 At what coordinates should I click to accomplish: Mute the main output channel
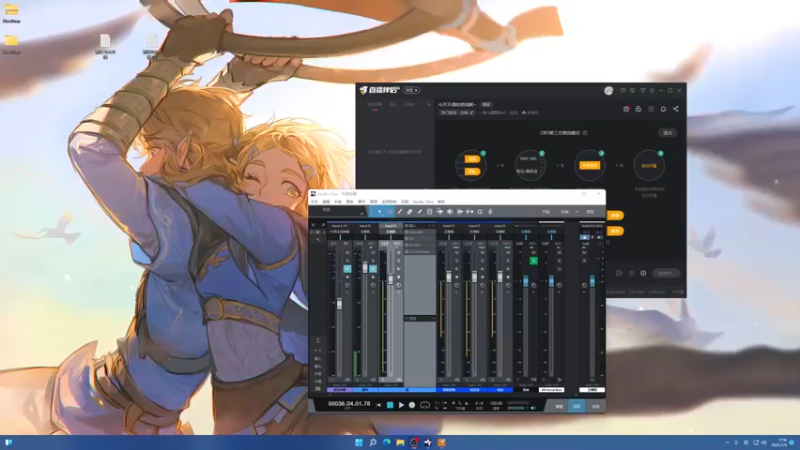(x=585, y=253)
